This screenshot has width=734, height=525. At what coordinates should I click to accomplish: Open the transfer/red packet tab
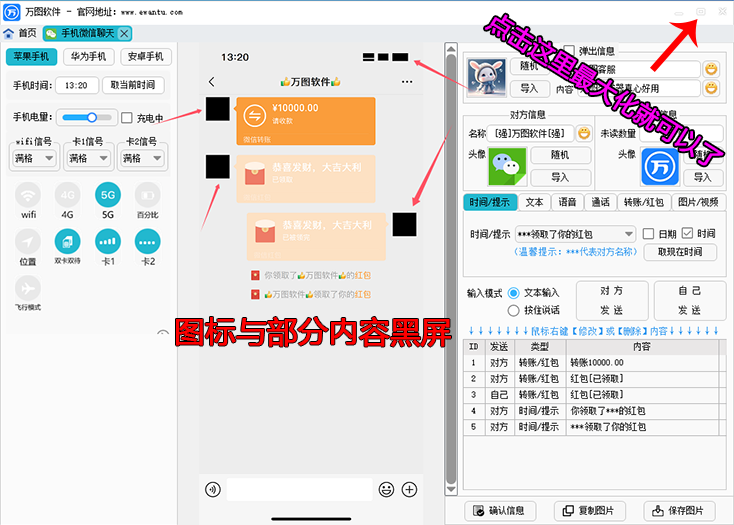coord(644,202)
